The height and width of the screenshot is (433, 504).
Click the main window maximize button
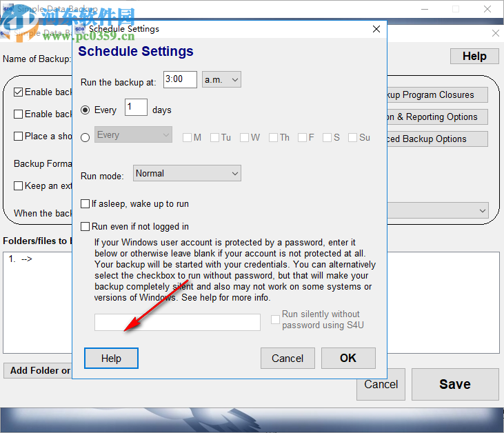coord(456,9)
